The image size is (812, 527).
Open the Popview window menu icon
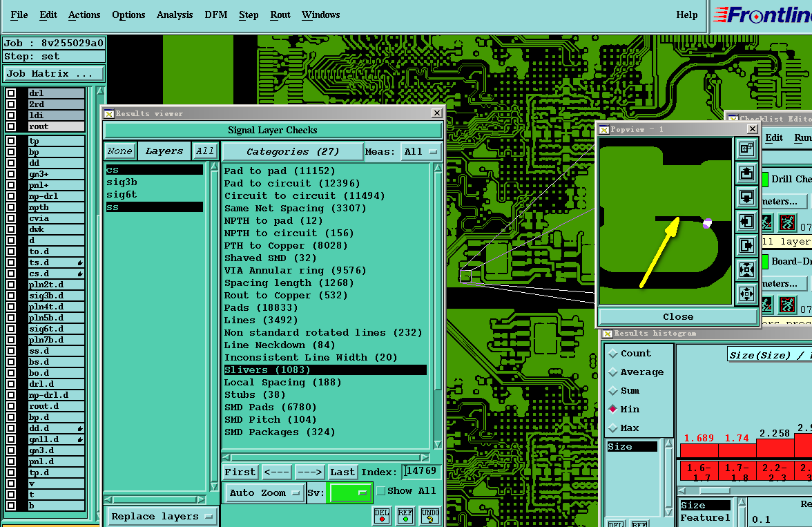pos(603,130)
